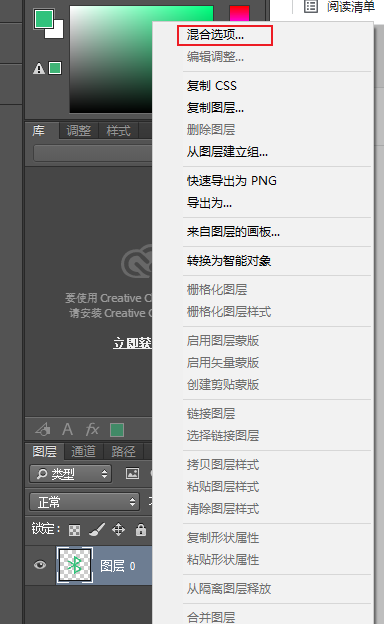The height and width of the screenshot is (624, 384).
Task: Click the add graphic icon in library footer
Action: 43,429
